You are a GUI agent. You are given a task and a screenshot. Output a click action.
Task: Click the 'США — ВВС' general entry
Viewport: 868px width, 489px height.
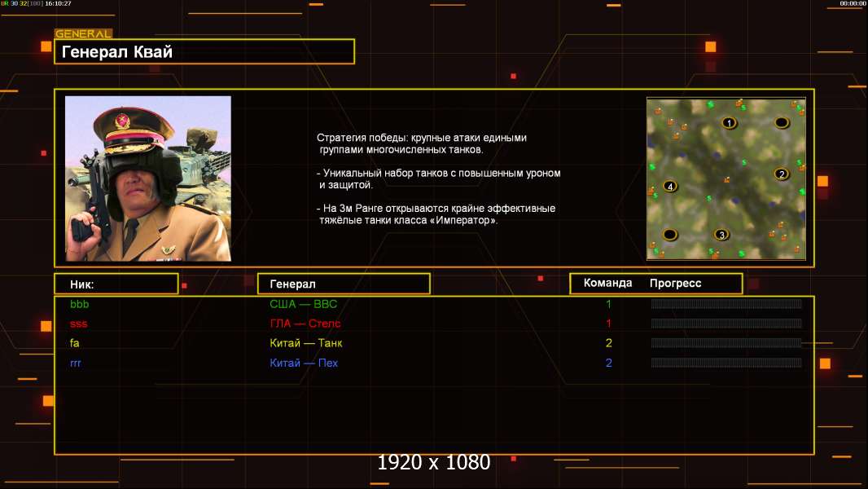(304, 304)
